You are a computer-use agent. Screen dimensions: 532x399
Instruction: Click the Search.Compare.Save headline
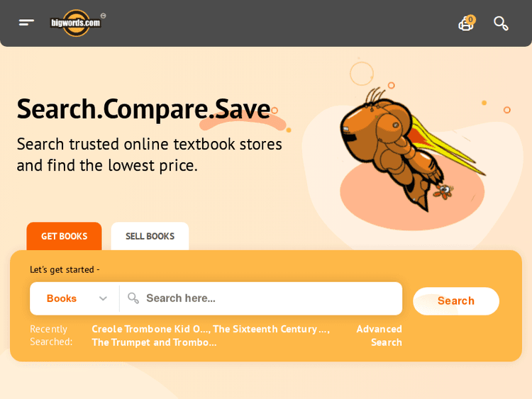pos(144,109)
